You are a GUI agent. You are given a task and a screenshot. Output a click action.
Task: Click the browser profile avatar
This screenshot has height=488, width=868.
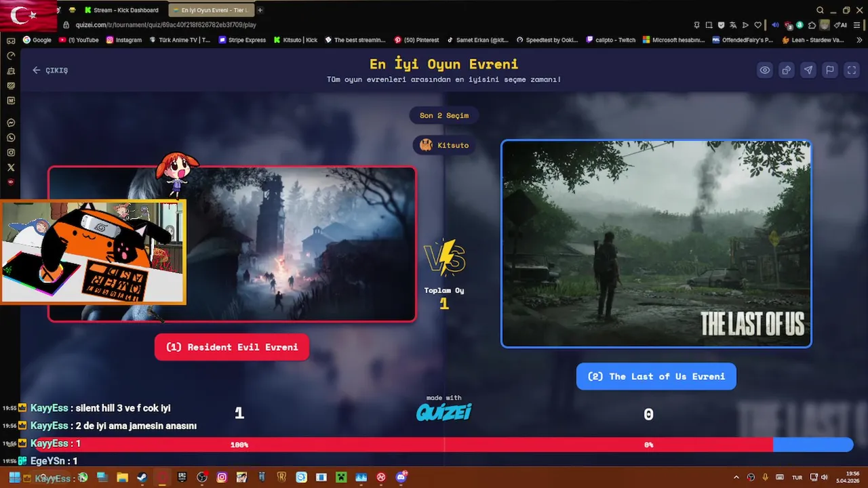click(x=824, y=25)
